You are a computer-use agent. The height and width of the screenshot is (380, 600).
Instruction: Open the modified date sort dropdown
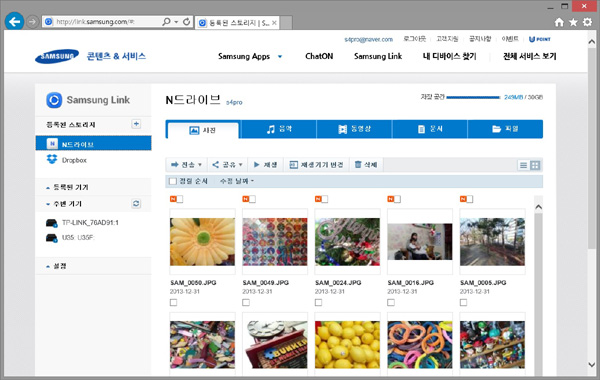coord(237,181)
